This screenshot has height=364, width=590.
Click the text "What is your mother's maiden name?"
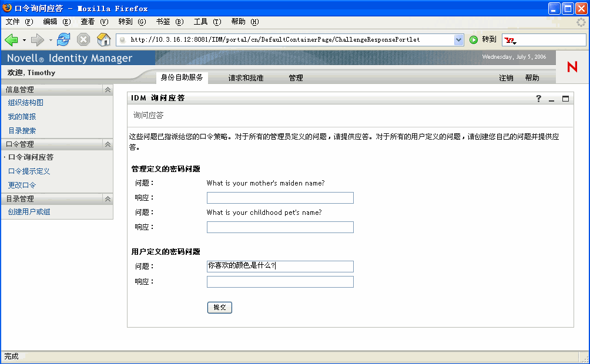click(266, 183)
